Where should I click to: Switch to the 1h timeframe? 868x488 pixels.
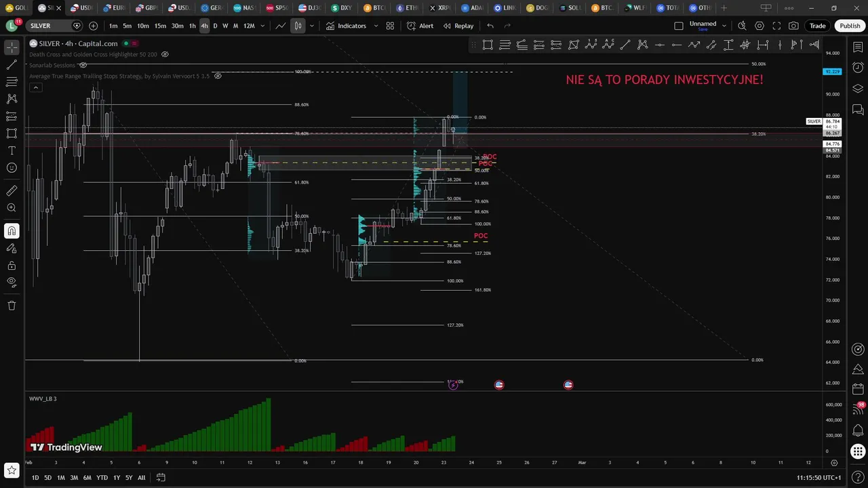click(193, 26)
